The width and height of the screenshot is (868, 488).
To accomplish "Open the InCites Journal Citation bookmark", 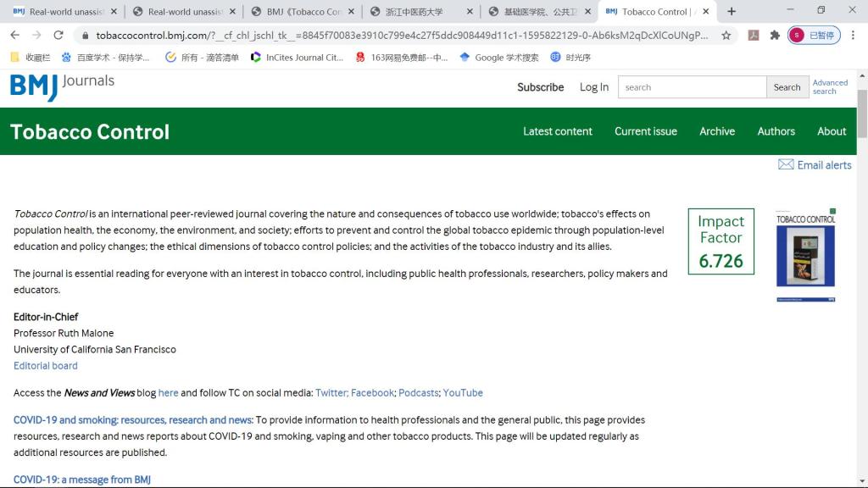I will (298, 58).
